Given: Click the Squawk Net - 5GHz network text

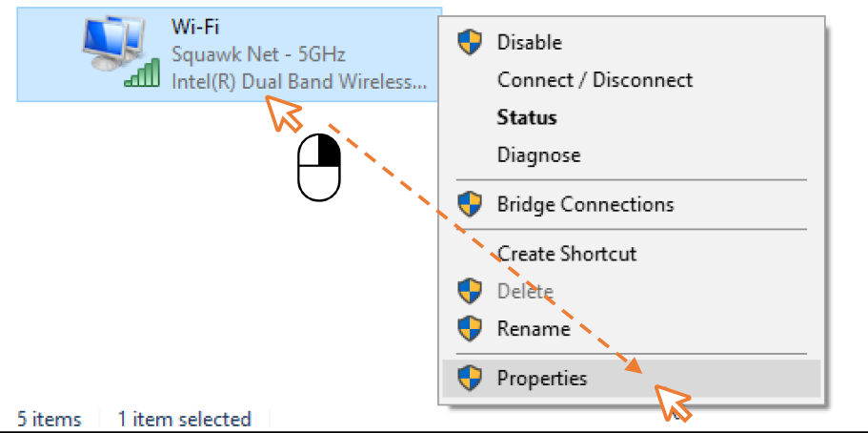Looking at the screenshot, I should click(x=259, y=55).
